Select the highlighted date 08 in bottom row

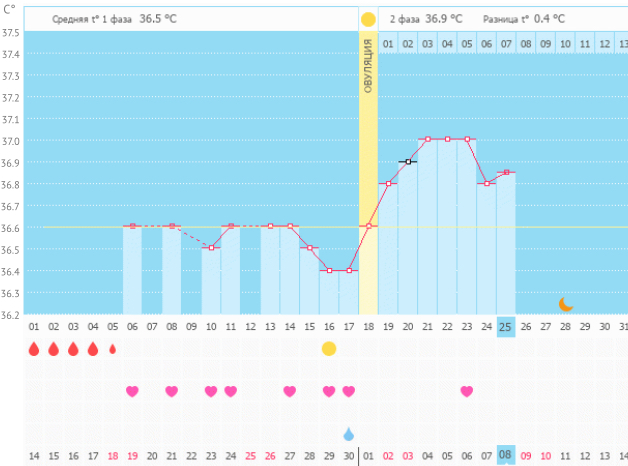click(505, 455)
